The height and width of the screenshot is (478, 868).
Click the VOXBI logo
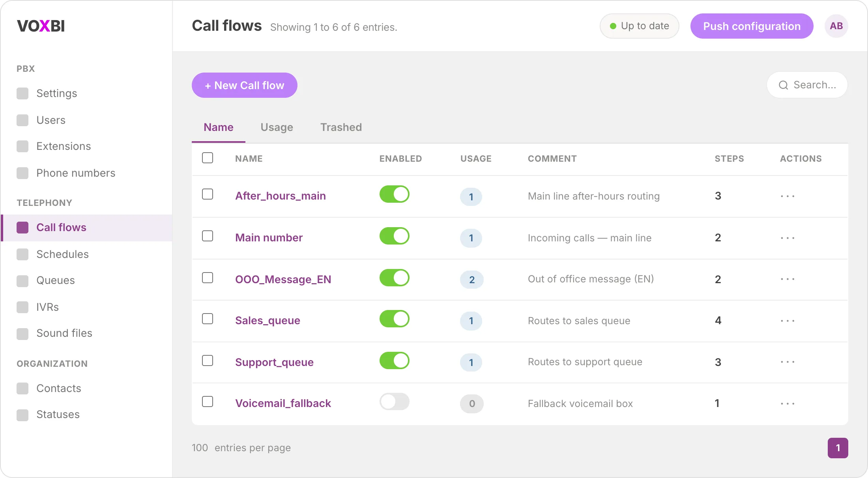[41, 26]
